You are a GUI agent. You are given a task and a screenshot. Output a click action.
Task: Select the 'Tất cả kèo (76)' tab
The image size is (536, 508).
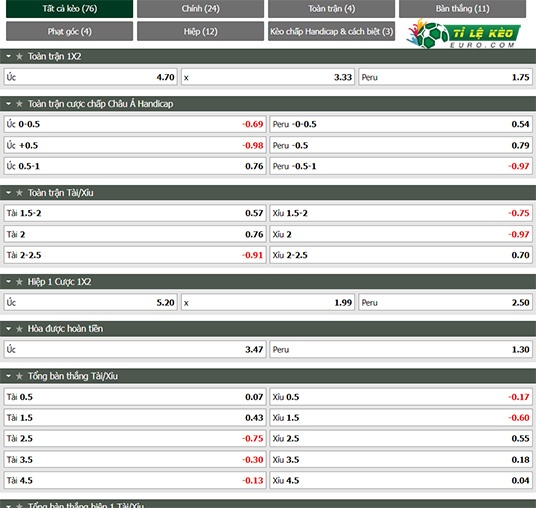tap(69, 9)
